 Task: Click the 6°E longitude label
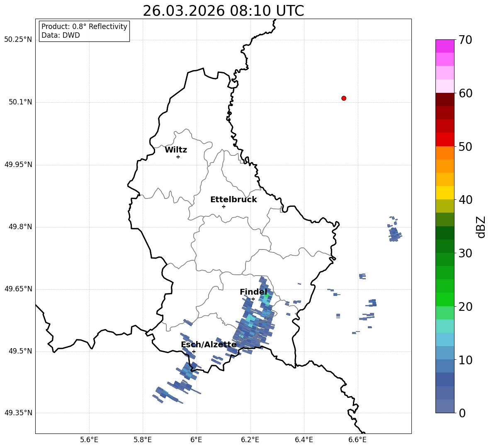[196, 440]
